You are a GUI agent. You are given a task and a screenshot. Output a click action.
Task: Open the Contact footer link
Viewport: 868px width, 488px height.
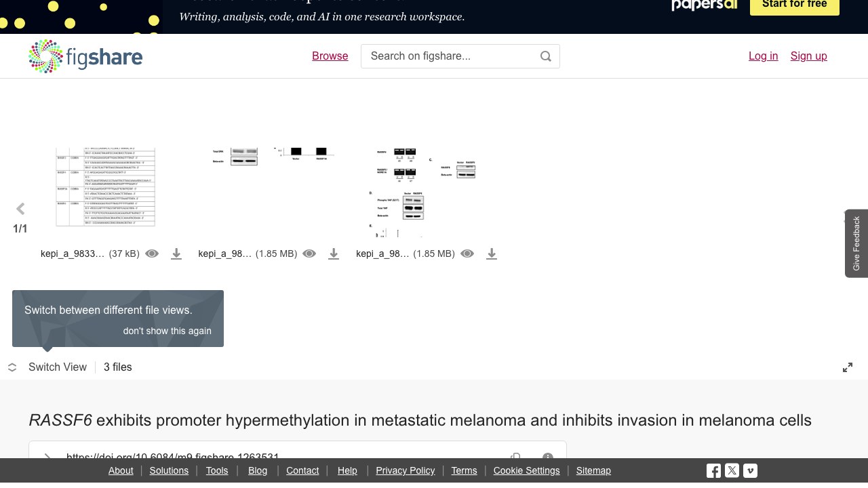coord(302,470)
